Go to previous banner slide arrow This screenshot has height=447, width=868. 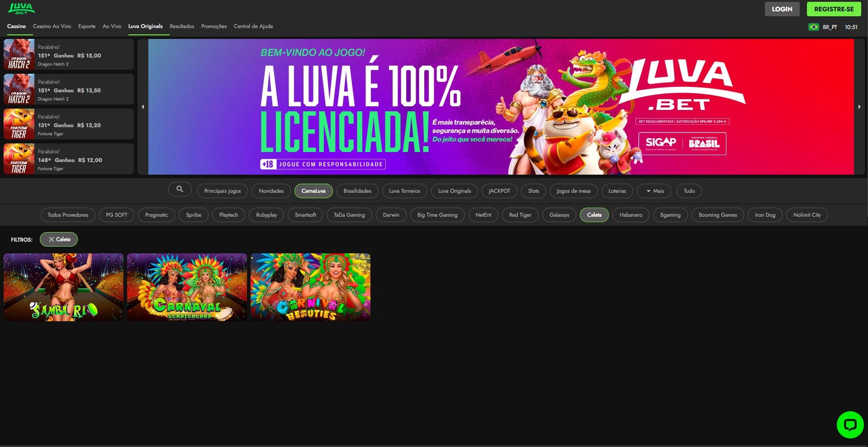(143, 107)
